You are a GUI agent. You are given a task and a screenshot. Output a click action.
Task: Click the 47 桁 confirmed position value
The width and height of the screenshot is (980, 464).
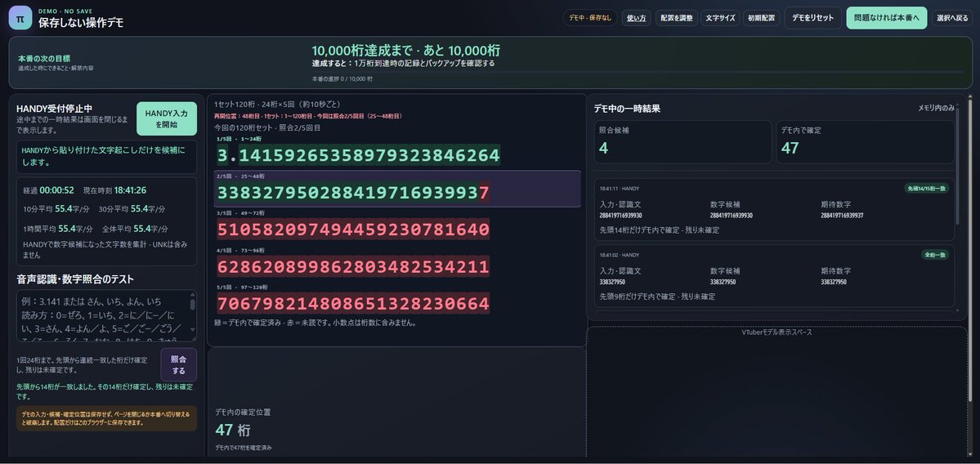pos(232,431)
